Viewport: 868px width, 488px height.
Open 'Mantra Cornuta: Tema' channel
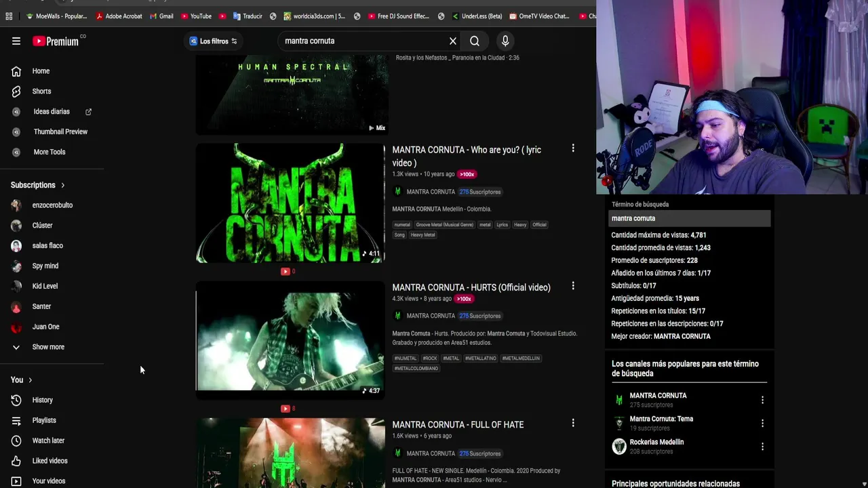pos(661,419)
